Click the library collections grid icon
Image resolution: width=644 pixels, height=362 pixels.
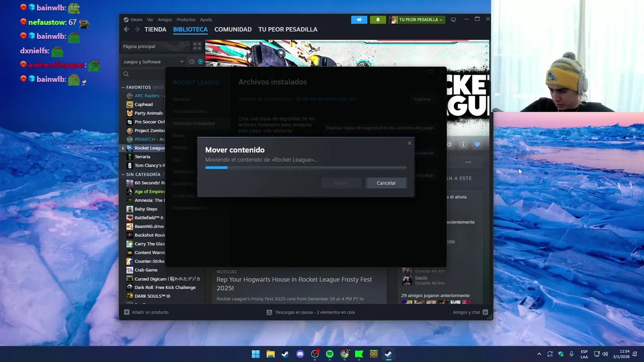pyautogui.click(x=197, y=46)
